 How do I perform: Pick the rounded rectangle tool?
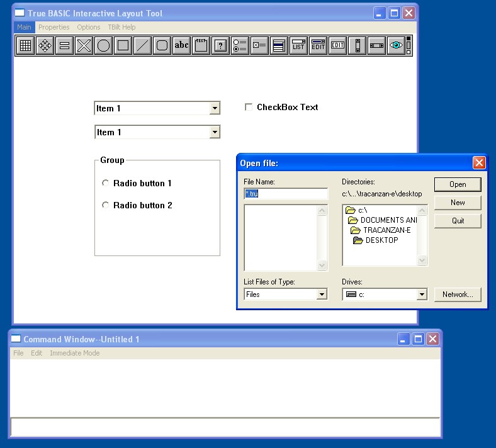[162, 46]
